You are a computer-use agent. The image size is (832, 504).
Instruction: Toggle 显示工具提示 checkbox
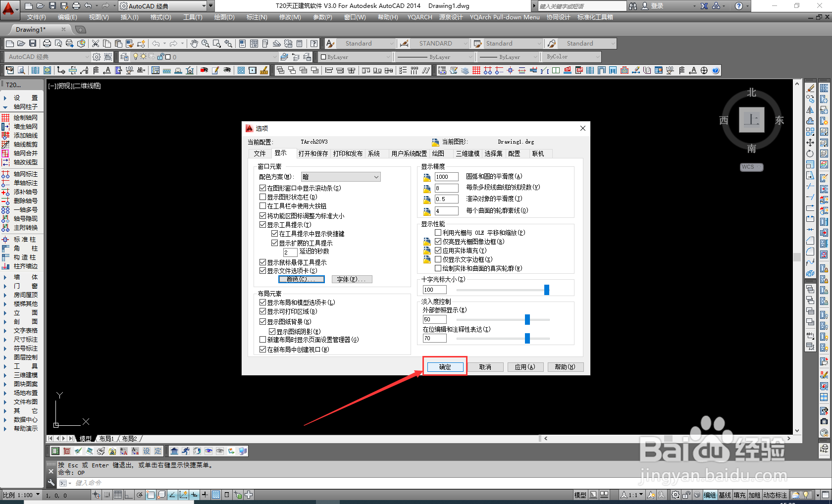tap(263, 225)
